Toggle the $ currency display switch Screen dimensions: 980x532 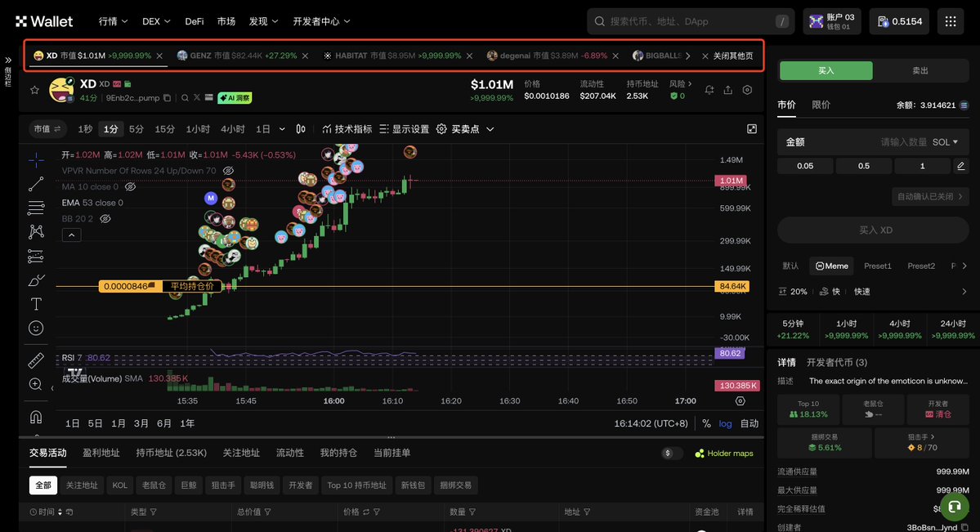click(x=671, y=454)
